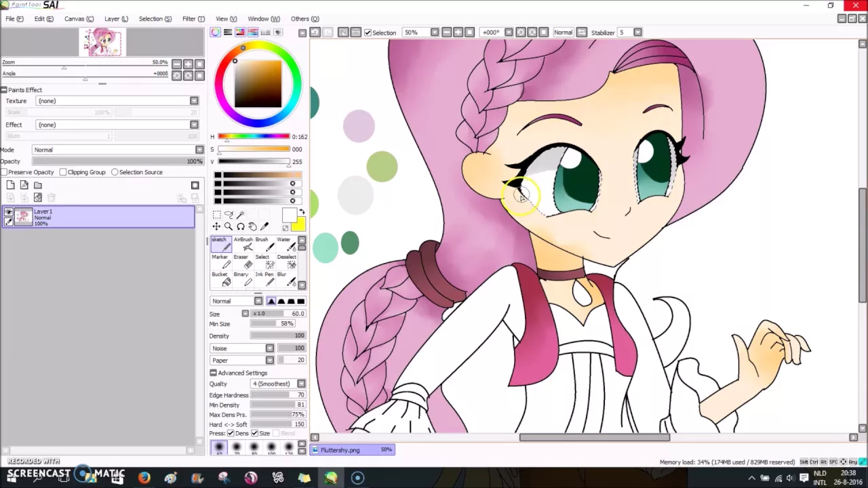
Task: Choose the lasso selection tool
Action: coord(229,214)
